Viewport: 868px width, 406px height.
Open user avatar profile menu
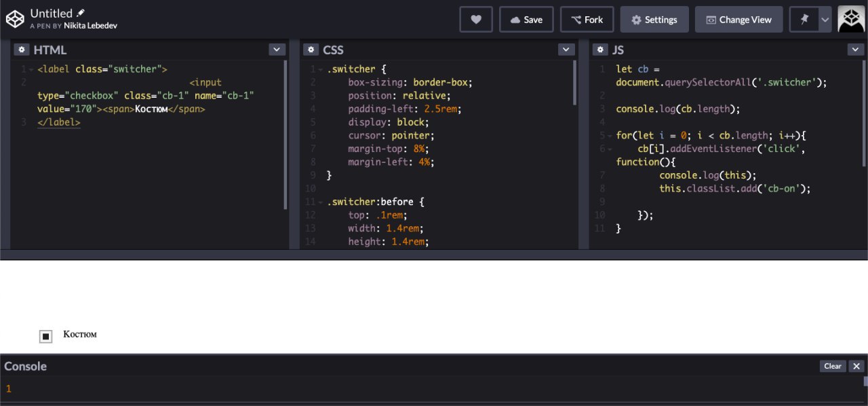[851, 19]
